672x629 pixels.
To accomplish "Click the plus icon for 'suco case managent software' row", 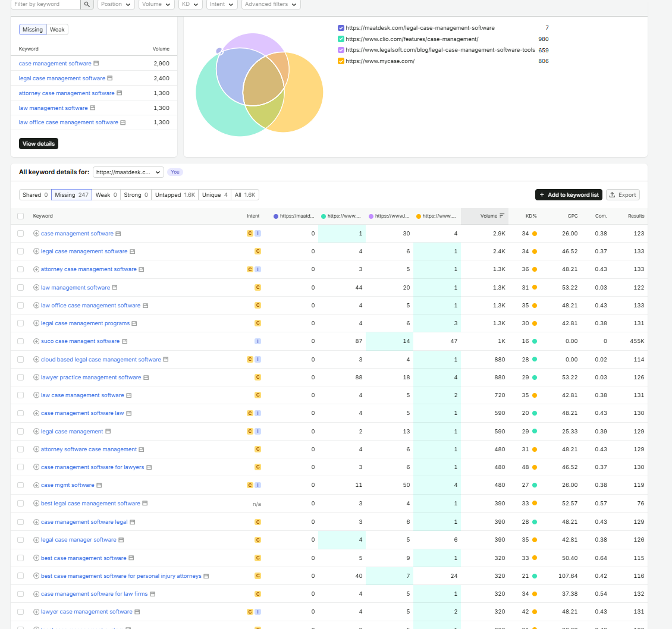I will (36, 341).
